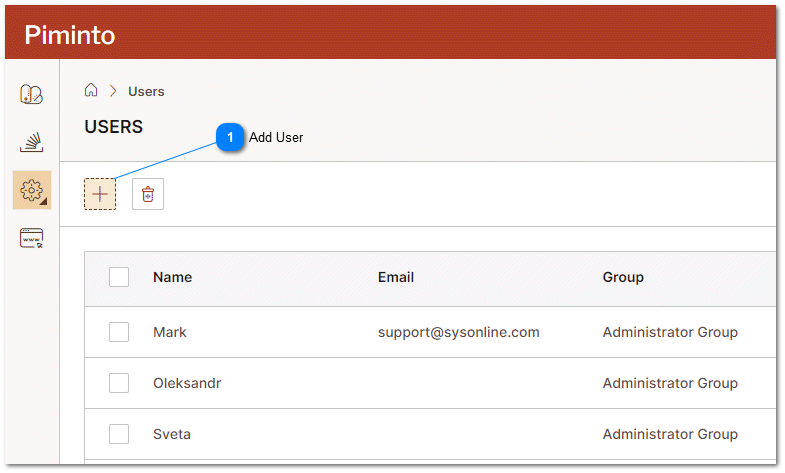Open user Mark's name entry
The width and height of the screenshot is (785, 473).
coord(170,333)
